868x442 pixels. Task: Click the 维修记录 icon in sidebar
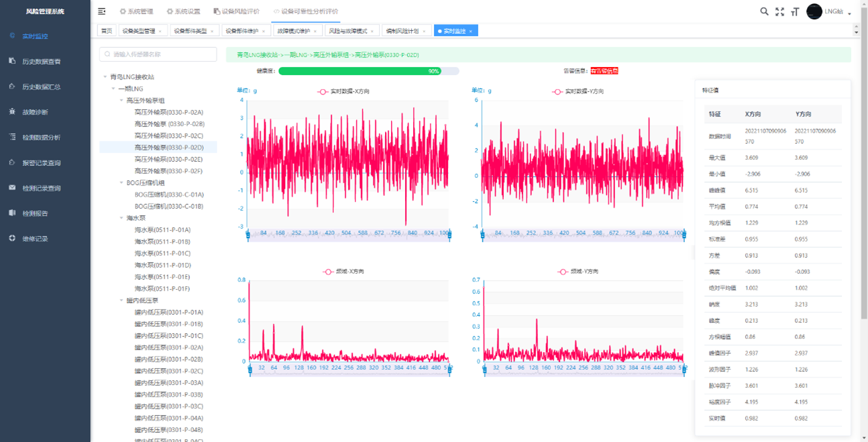(x=12, y=238)
